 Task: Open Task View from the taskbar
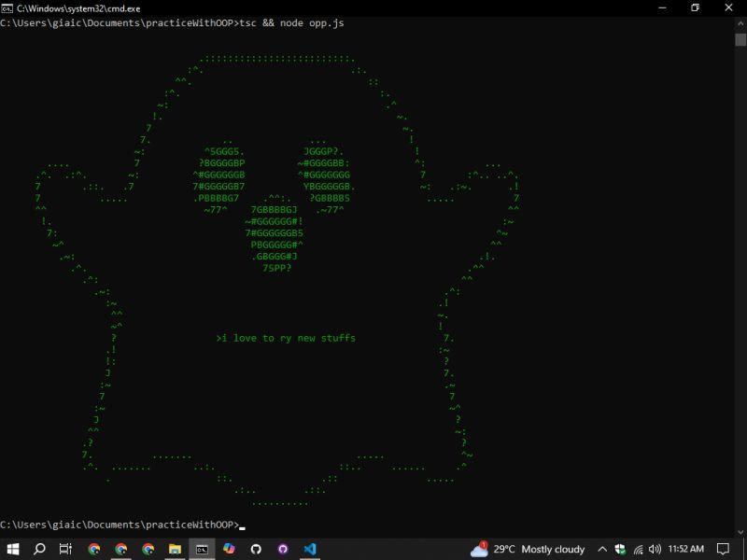click(x=65, y=549)
